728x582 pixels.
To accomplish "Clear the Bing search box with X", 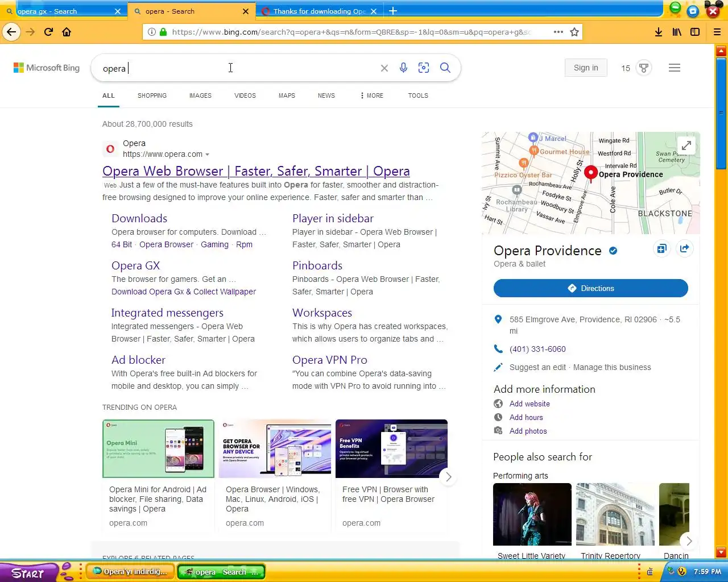I will click(x=384, y=68).
